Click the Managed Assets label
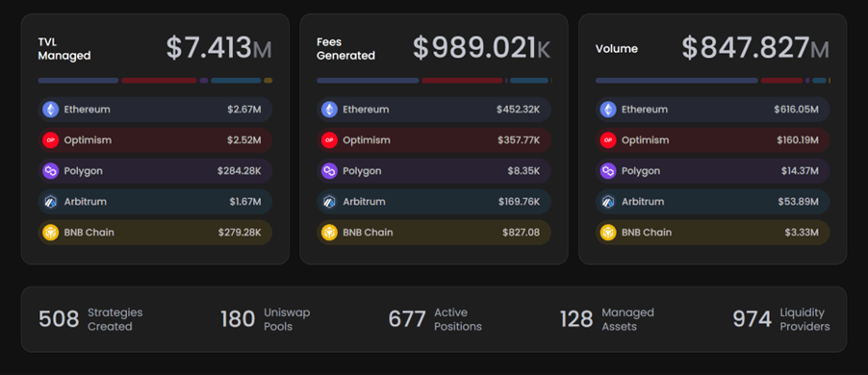The width and height of the screenshot is (868, 375). coord(627,319)
